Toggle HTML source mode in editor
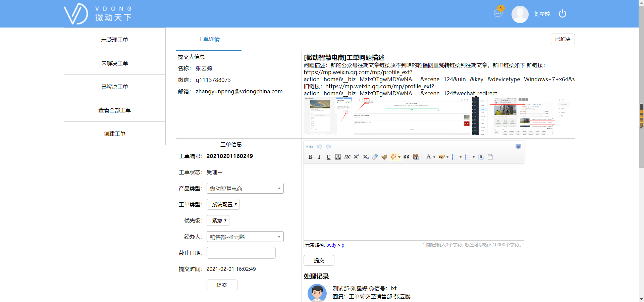This screenshot has width=644, height=302. pyautogui.click(x=310, y=147)
